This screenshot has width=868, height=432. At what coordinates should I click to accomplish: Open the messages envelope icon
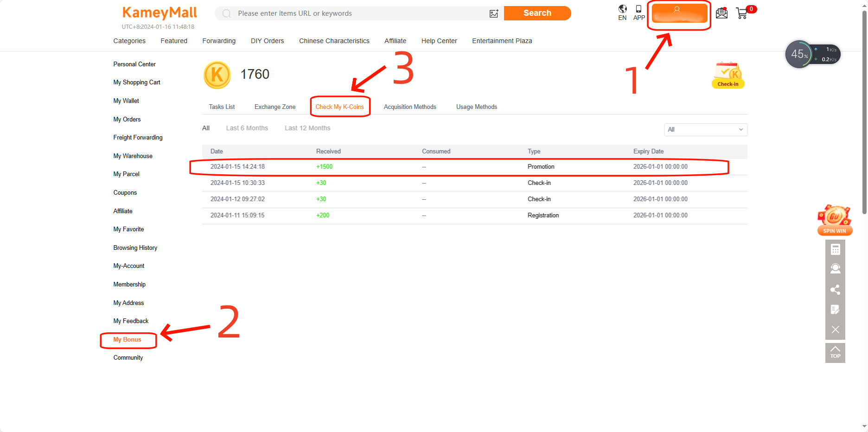coord(721,13)
